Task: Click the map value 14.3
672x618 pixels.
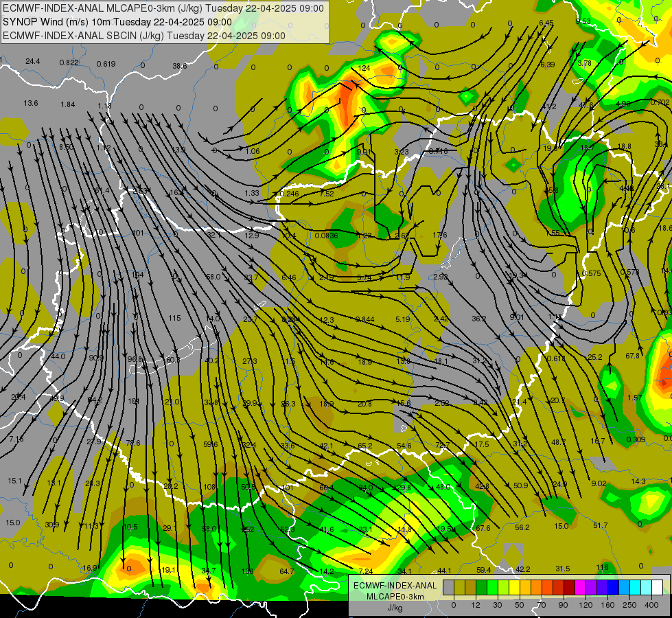Action: [x=638, y=481]
